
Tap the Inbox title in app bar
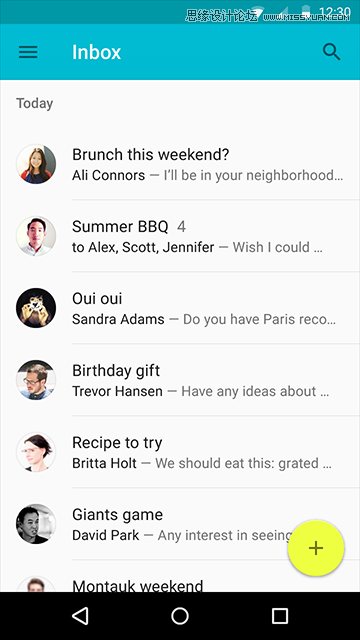click(96, 52)
